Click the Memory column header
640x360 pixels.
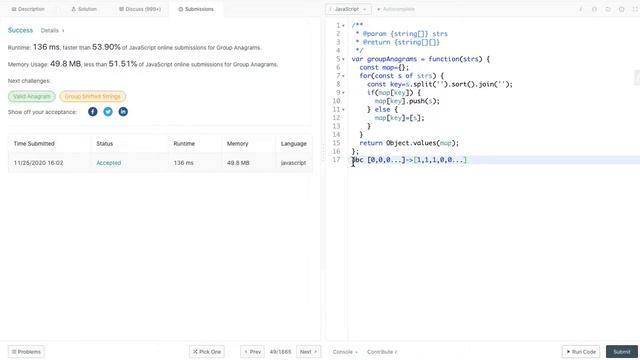pyautogui.click(x=238, y=144)
